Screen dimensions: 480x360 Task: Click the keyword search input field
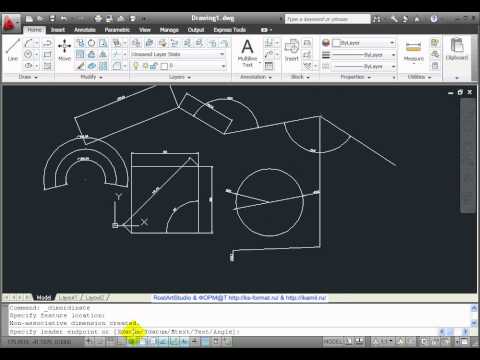click(x=328, y=19)
